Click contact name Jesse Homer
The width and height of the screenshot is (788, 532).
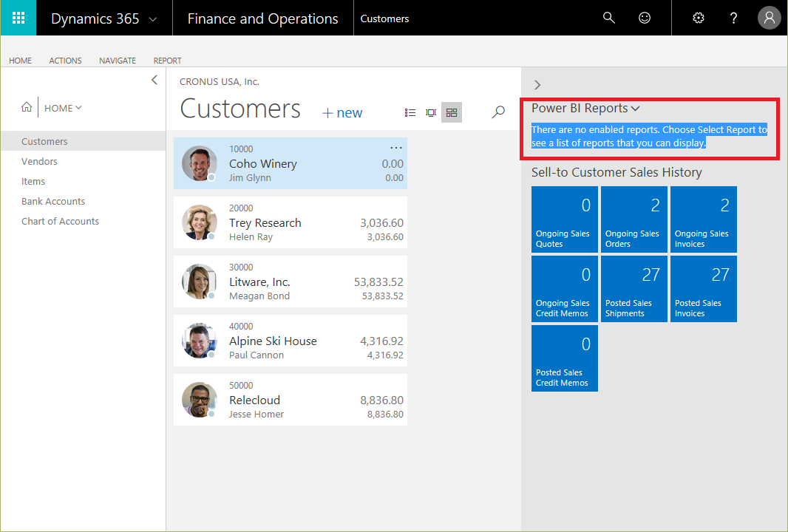[257, 414]
